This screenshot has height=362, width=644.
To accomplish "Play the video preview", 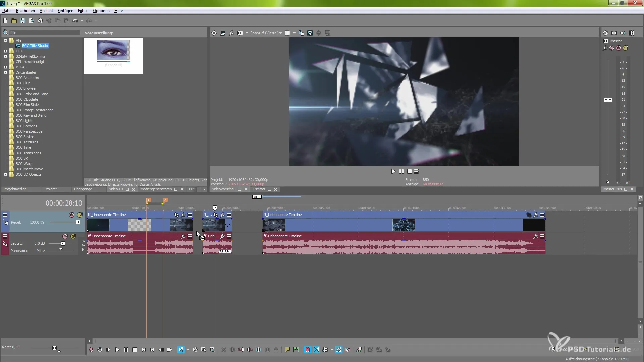I will pos(393,171).
